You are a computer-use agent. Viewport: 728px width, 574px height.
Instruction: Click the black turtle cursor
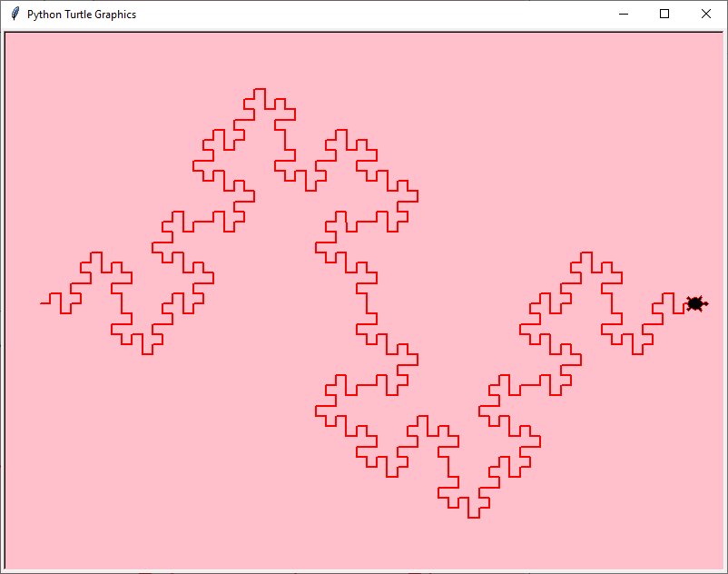click(696, 303)
